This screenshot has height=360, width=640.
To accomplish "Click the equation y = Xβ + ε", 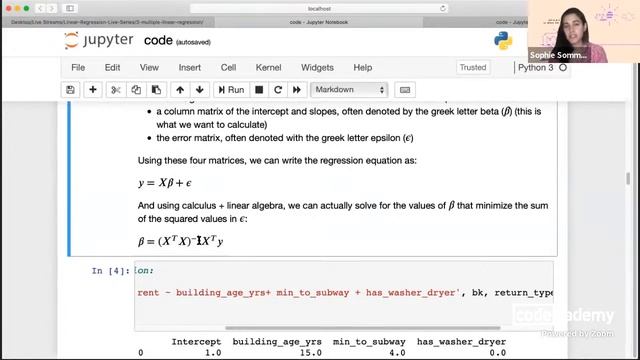I will [164, 183].
